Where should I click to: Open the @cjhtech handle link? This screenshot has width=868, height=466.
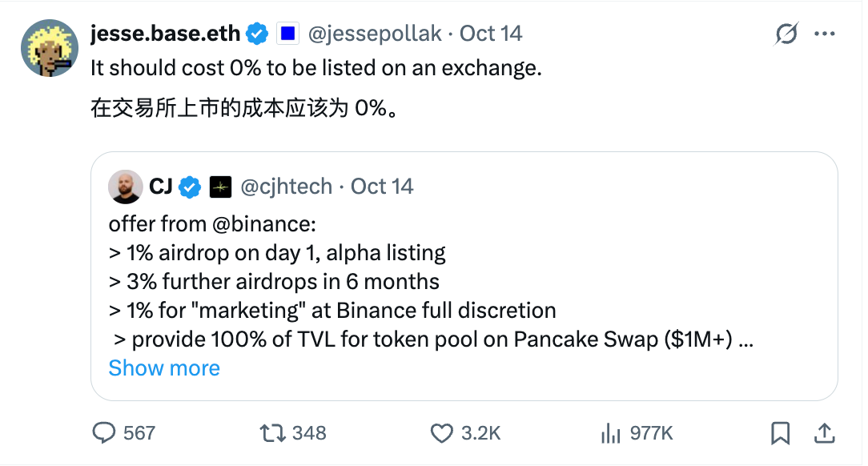(286, 187)
